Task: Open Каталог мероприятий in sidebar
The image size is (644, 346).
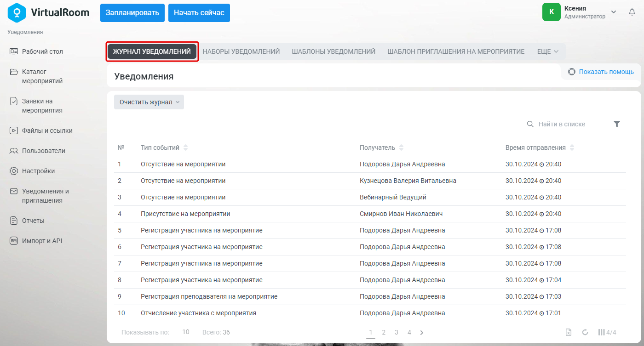Action: (x=36, y=76)
